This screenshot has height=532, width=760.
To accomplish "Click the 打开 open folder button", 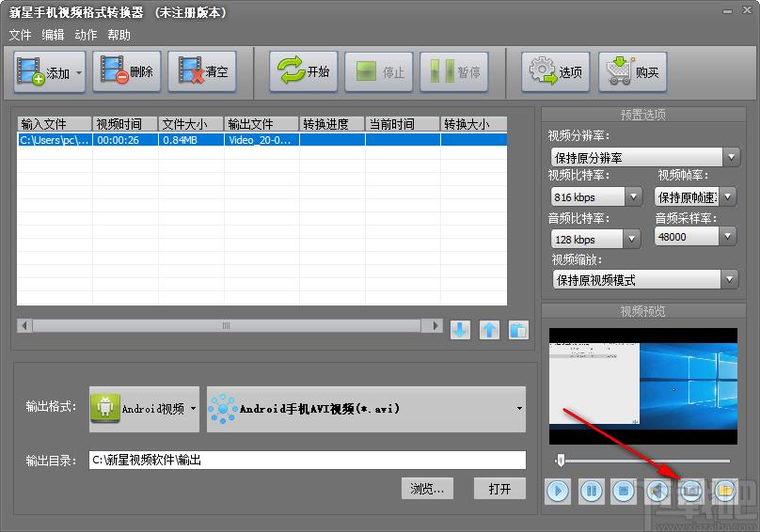I will click(x=499, y=489).
